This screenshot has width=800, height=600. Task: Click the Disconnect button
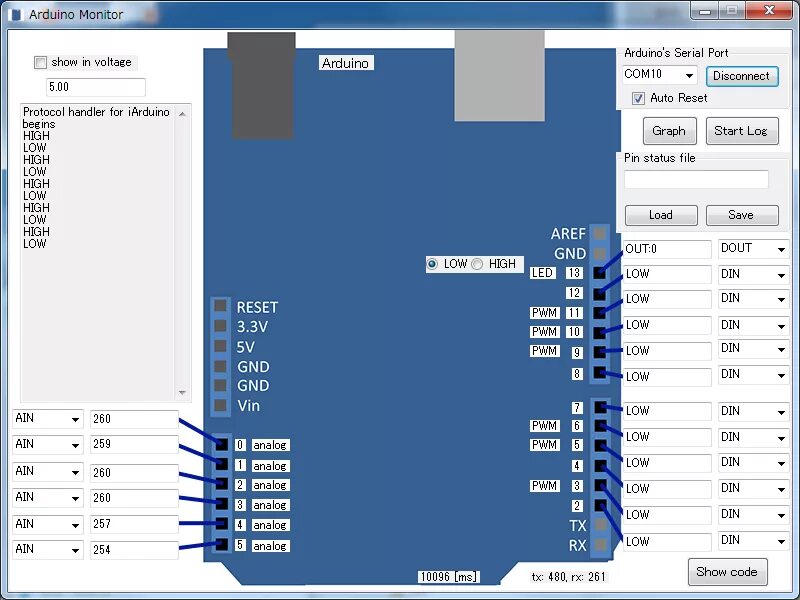click(742, 76)
